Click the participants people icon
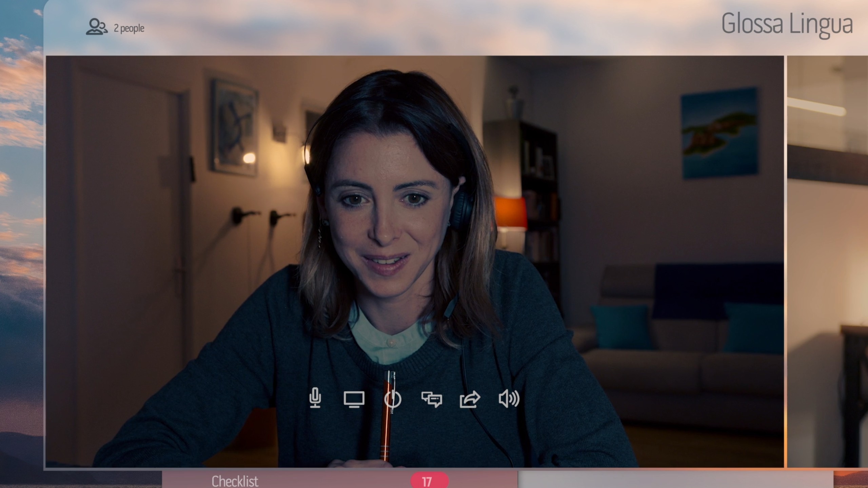The width and height of the screenshot is (868, 488). click(96, 27)
